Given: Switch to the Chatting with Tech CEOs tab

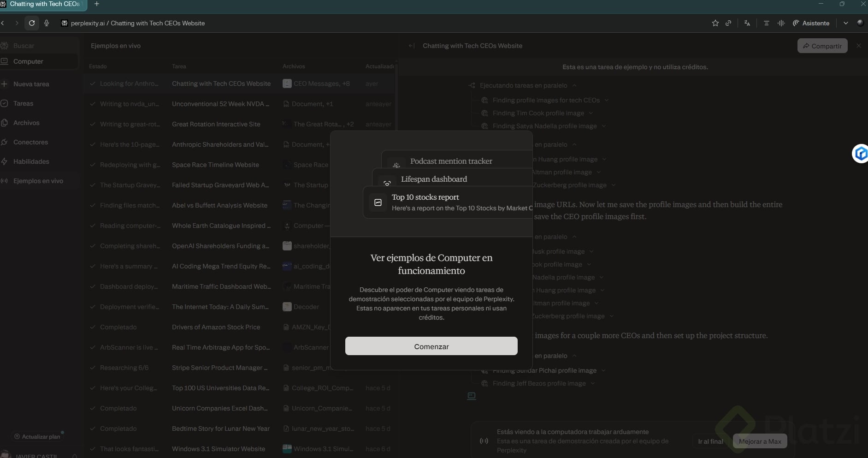Looking at the screenshot, I should tap(44, 4).
